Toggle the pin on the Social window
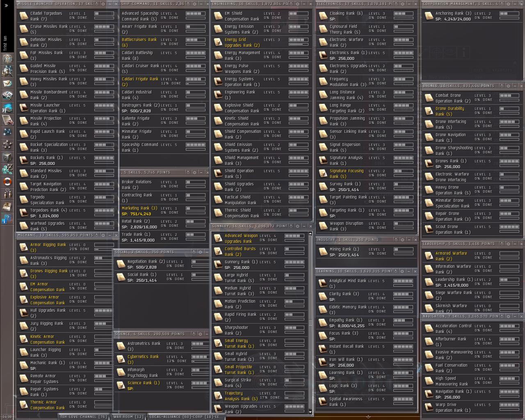 click(x=200, y=252)
